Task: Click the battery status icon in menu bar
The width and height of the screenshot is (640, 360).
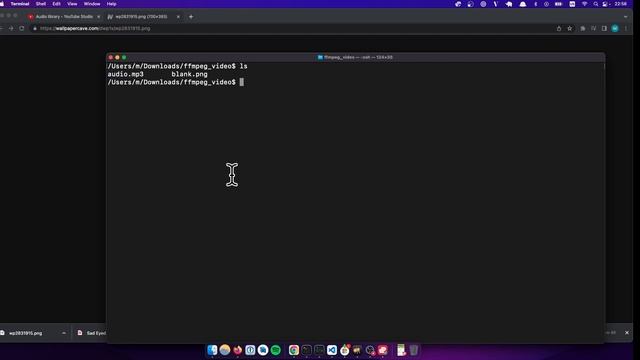Action: point(558,4)
